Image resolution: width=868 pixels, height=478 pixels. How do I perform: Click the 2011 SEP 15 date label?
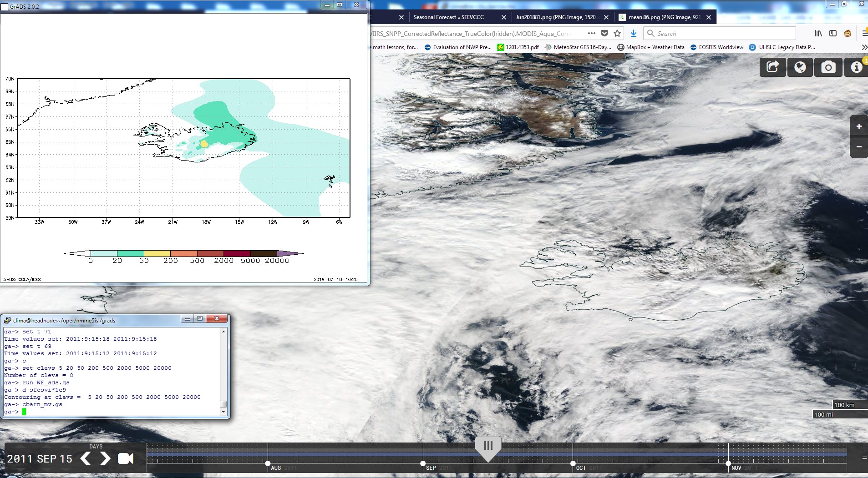point(40,459)
